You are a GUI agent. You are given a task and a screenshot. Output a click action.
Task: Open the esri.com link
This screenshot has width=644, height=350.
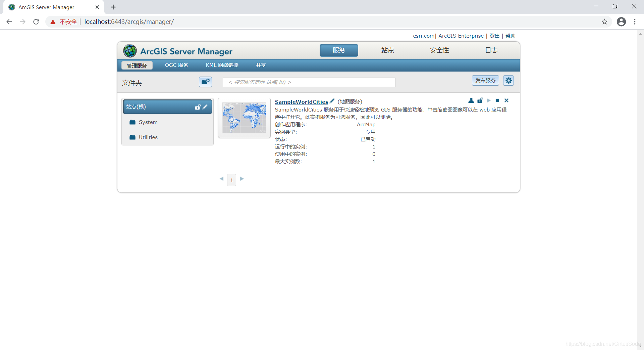tap(424, 36)
